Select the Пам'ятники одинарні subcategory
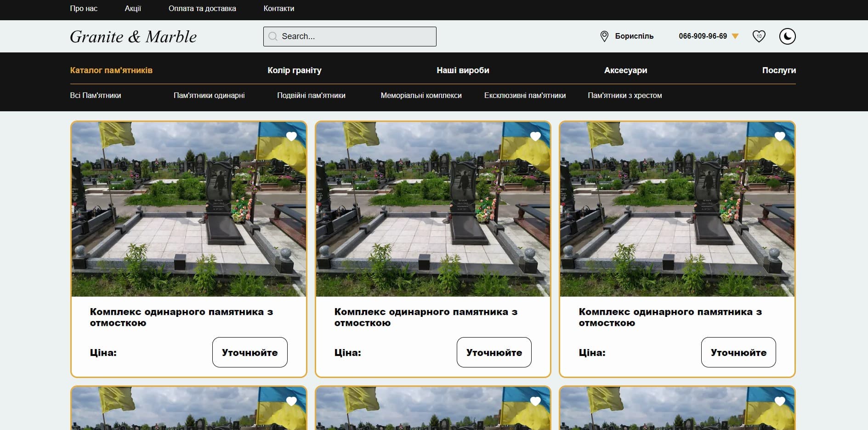Screen dimensions: 868x430 pyautogui.click(x=209, y=96)
